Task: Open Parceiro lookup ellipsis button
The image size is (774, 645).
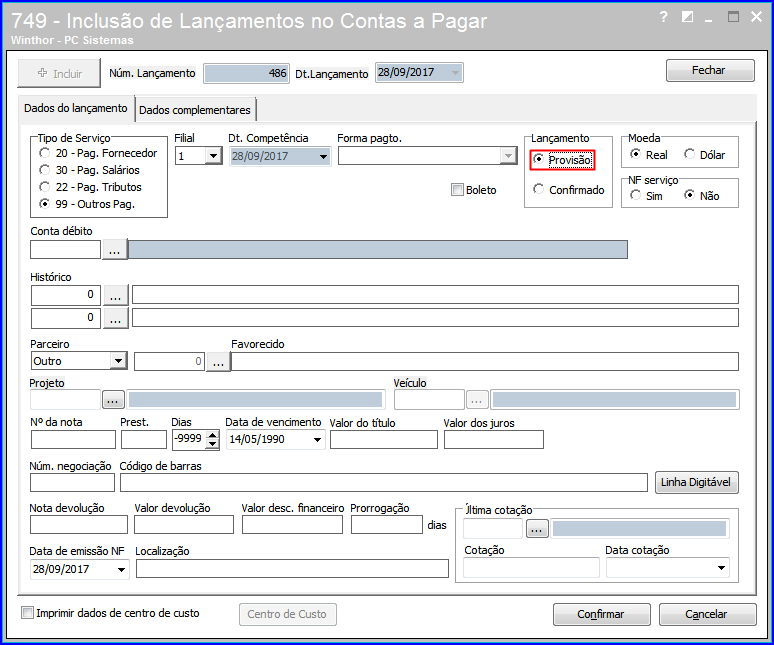Action: (x=218, y=362)
